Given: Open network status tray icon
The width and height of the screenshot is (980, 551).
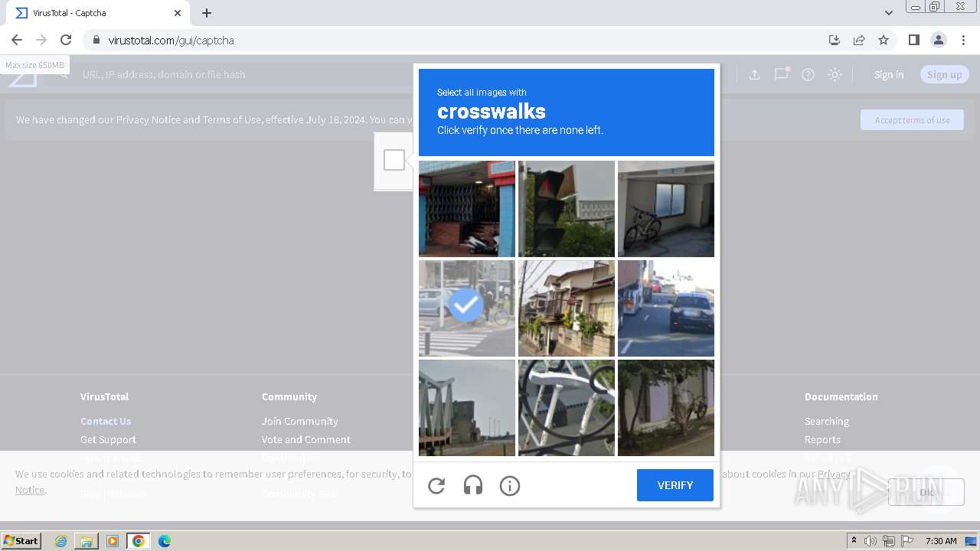Looking at the screenshot, I should [889, 541].
